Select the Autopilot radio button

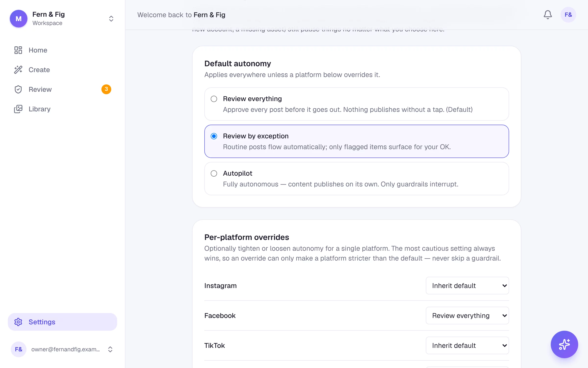click(x=214, y=173)
